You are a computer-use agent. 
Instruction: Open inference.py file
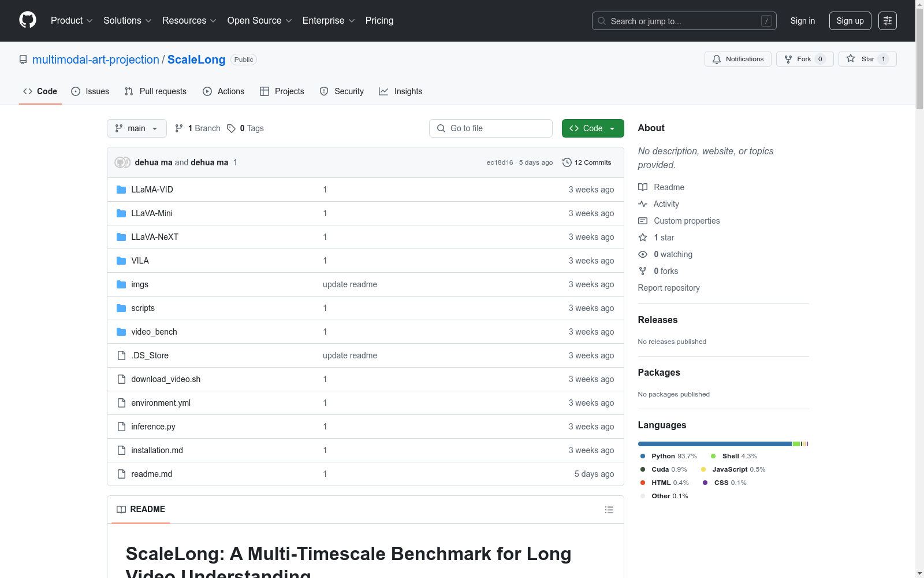pos(153,427)
